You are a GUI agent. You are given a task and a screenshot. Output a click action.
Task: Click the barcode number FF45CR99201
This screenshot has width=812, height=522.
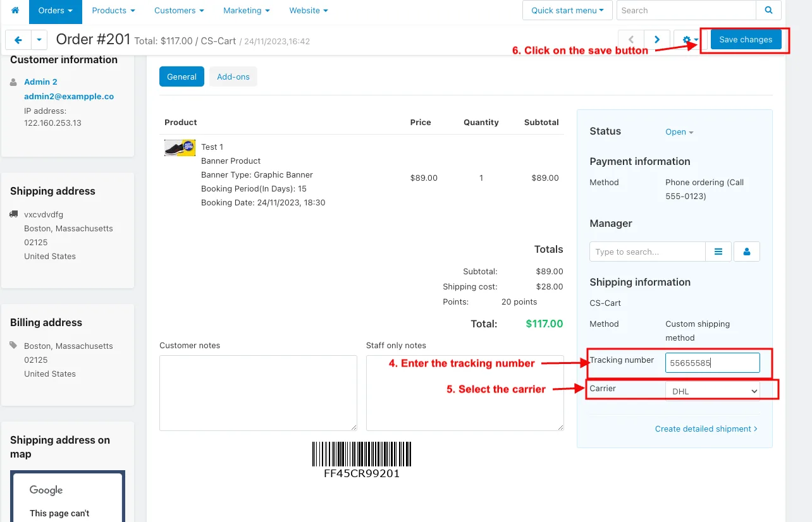coord(362,473)
